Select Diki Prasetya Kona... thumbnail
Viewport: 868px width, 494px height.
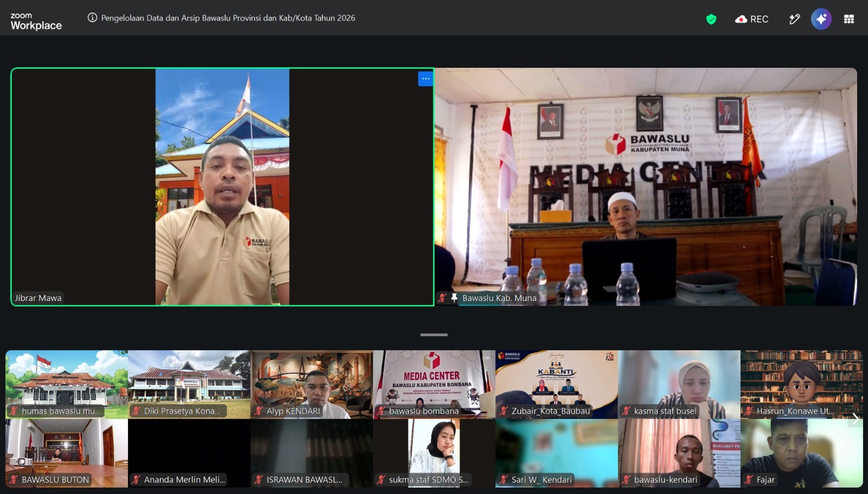point(189,384)
